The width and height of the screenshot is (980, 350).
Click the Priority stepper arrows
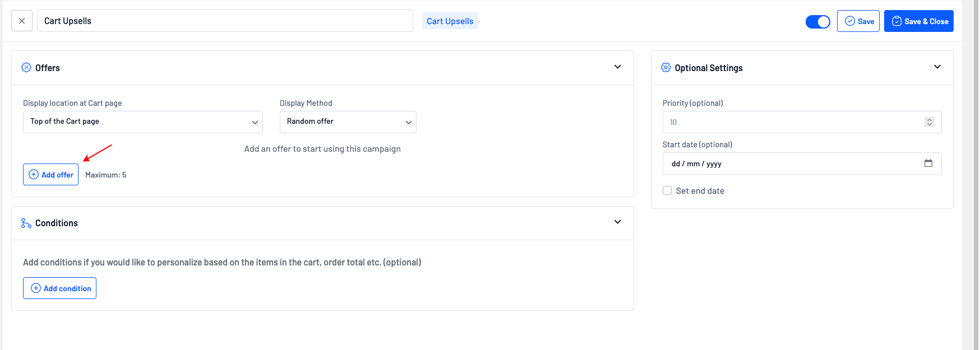point(929,122)
